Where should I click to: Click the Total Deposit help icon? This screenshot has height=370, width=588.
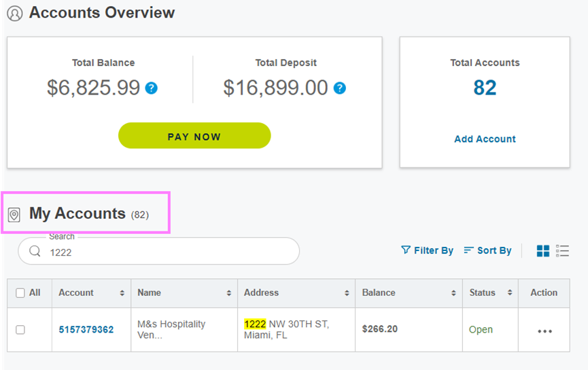[340, 88]
